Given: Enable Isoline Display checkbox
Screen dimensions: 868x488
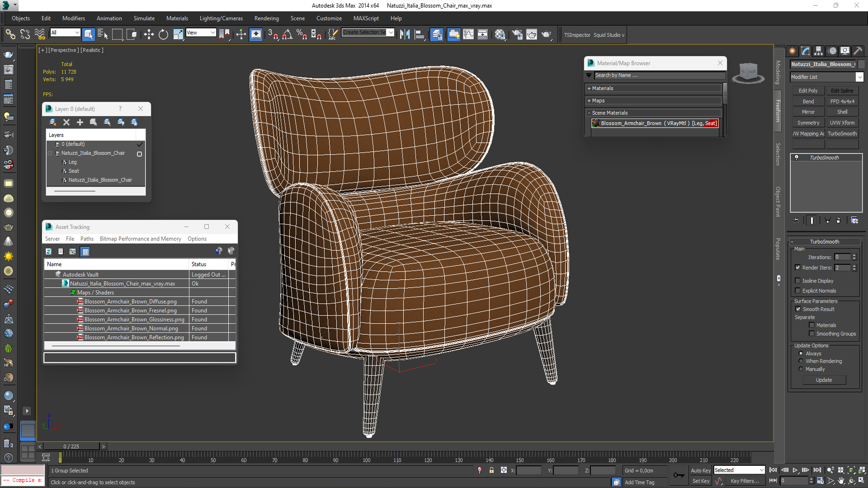Looking at the screenshot, I should pyautogui.click(x=798, y=281).
